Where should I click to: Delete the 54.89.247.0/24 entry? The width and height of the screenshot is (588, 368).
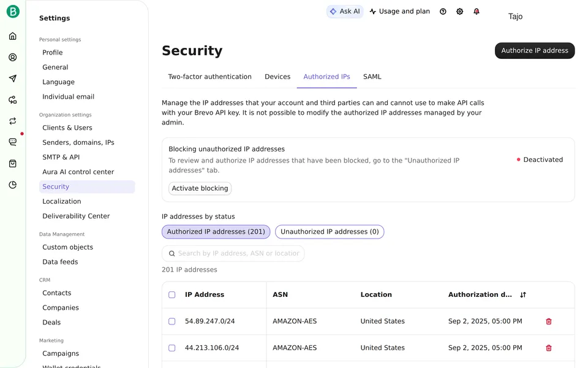(549, 321)
